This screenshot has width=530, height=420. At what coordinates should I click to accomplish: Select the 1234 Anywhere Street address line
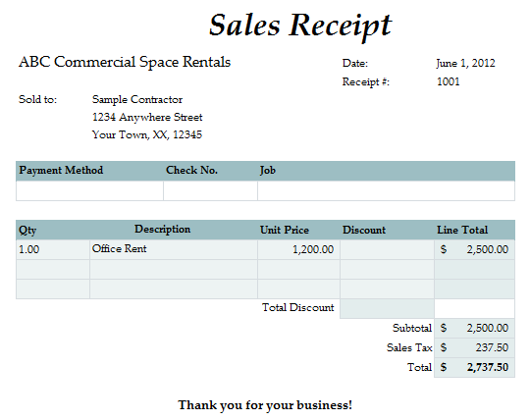[147, 117]
